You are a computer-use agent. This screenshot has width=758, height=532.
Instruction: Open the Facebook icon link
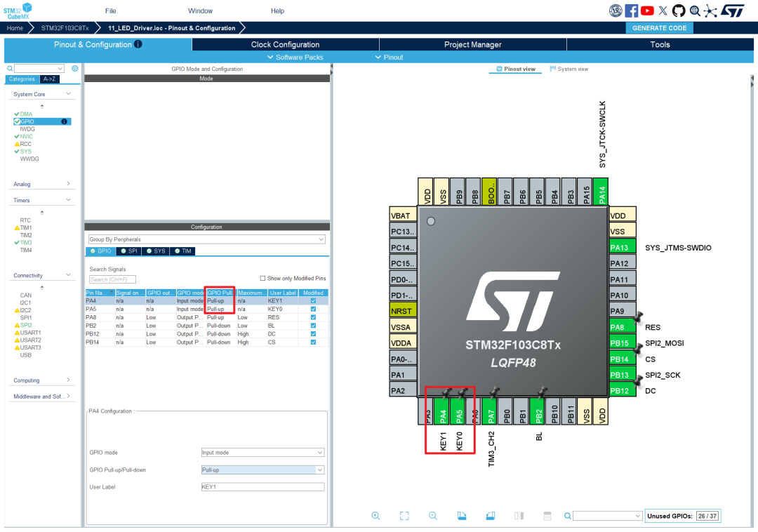click(631, 11)
